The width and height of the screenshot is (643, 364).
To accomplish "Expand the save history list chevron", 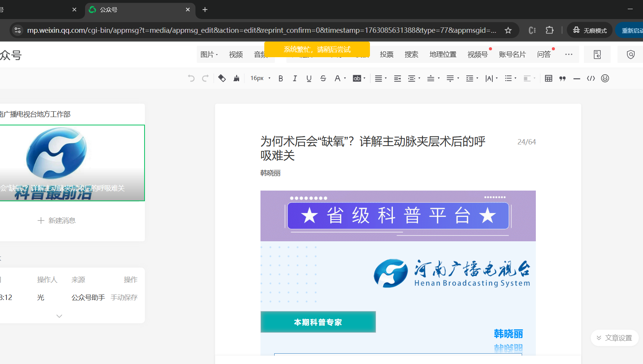I will (59, 316).
